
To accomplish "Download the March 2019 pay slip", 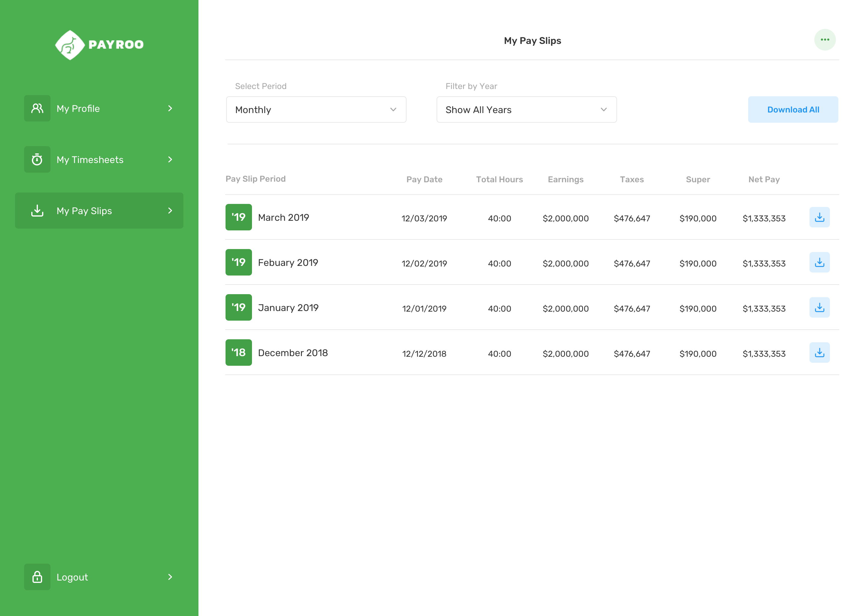I will click(x=819, y=217).
